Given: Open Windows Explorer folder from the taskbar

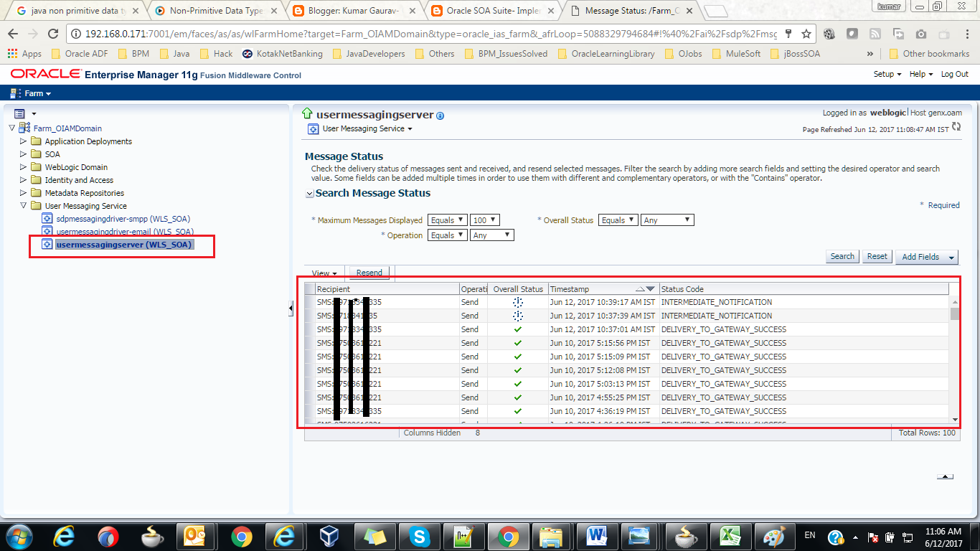Looking at the screenshot, I should click(x=552, y=536).
